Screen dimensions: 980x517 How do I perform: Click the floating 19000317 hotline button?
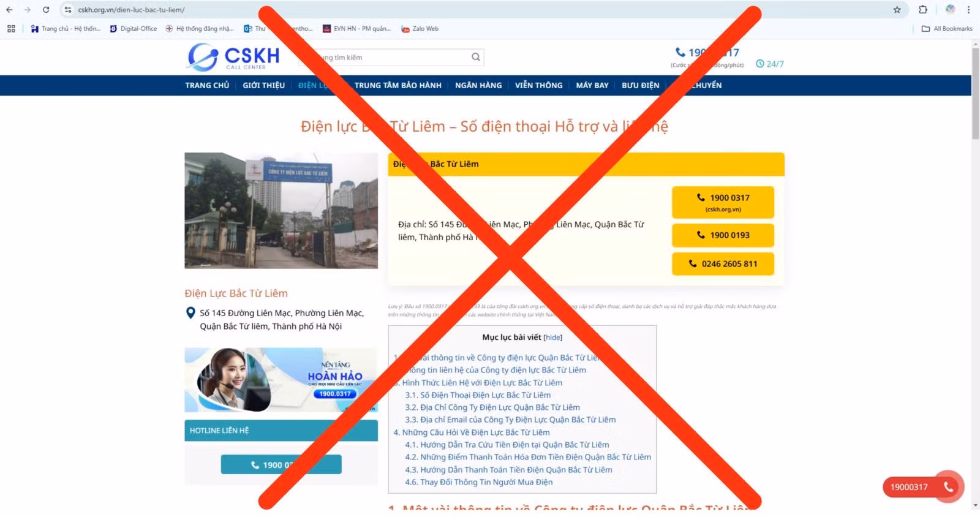923,487
